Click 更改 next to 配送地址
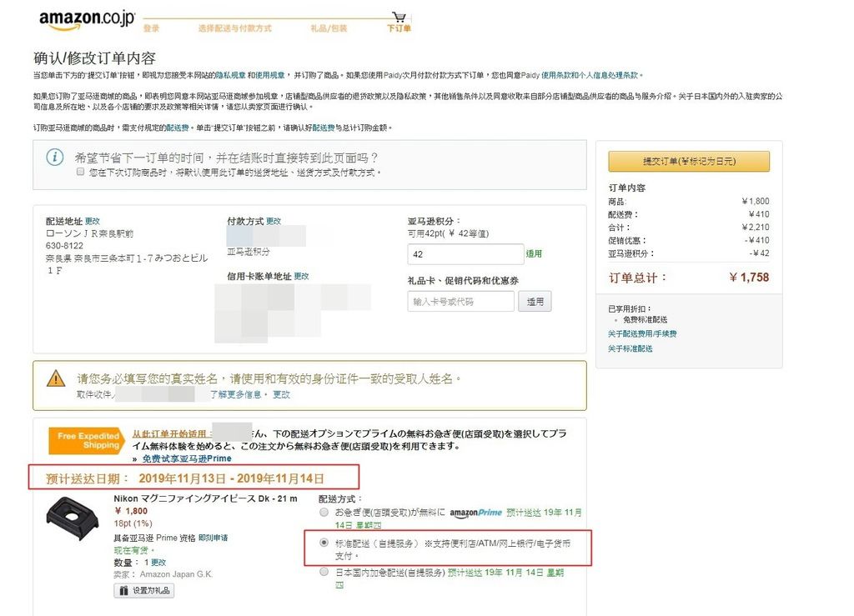The width and height of the screenshot is (854, 616). pos(92,221)
